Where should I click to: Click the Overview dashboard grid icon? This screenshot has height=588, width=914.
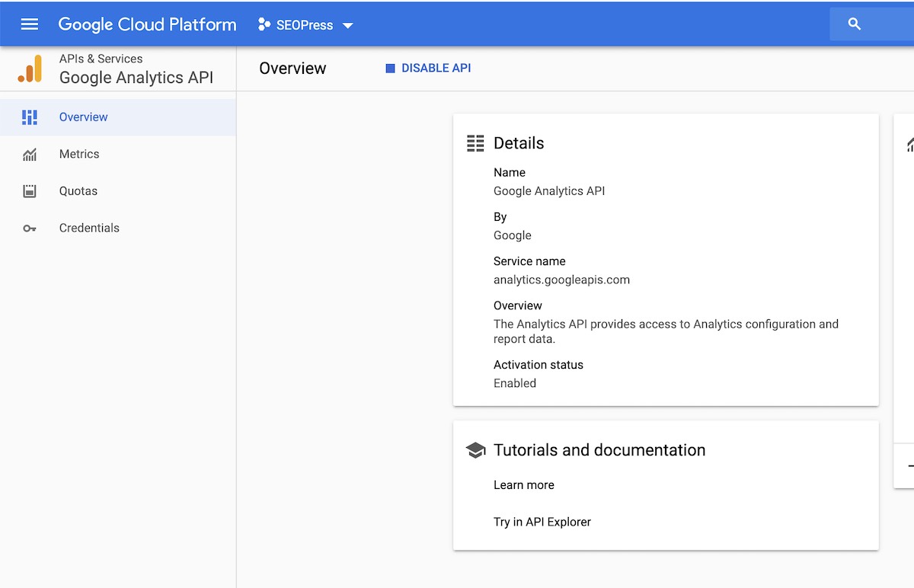[x=30, y=117]
